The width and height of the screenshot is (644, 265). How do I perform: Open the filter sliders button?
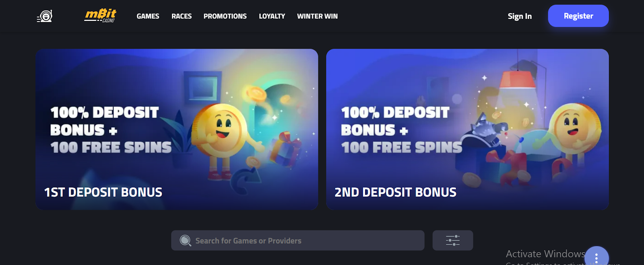(x=452, y=240)
